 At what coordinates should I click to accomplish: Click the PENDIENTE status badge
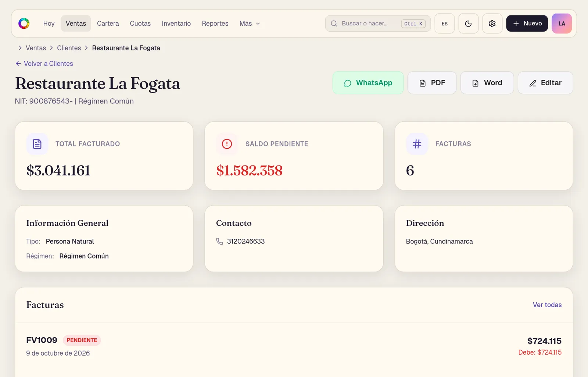82,340
